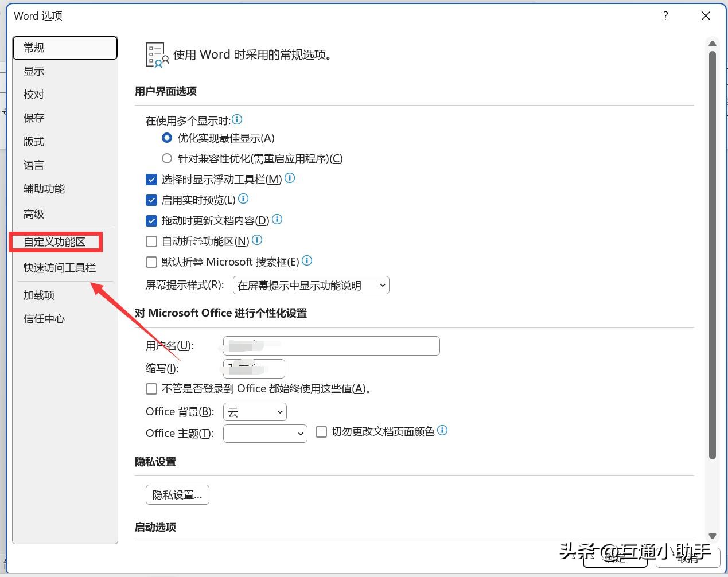The width and height of the screenshot is (728, 577).
Task: Click info icon next to 选择时显示浮动工具栏
Action: point(290,178)
